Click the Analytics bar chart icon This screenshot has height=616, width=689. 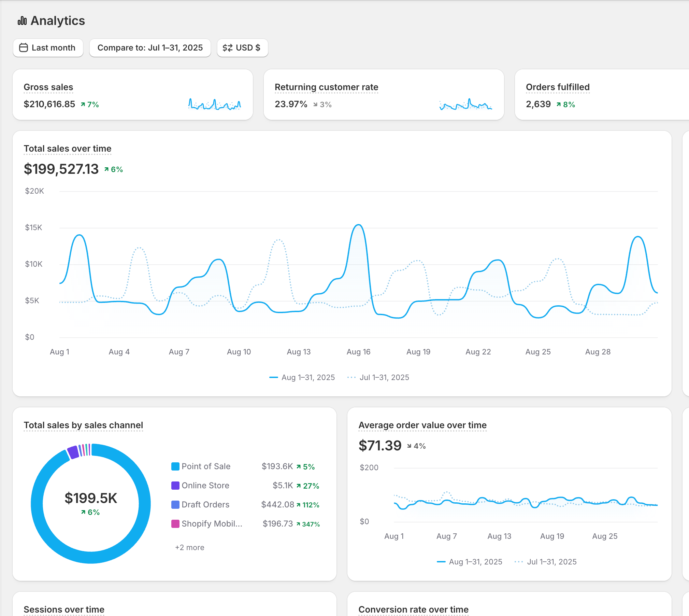coord(22,21)
